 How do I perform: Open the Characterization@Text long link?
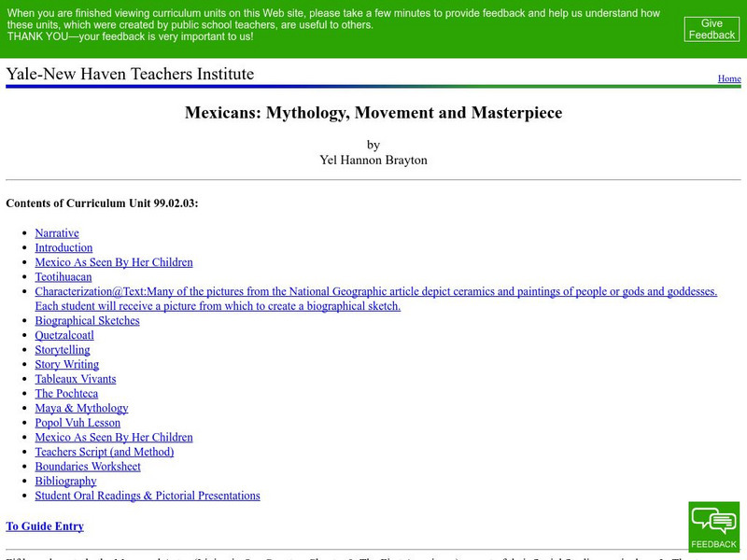[376, 299]
